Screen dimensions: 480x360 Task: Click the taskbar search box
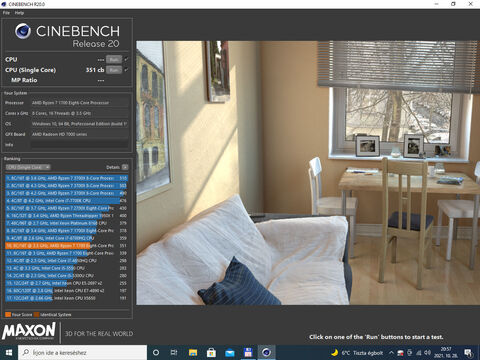pyautogui.click(x=83, y=352)
